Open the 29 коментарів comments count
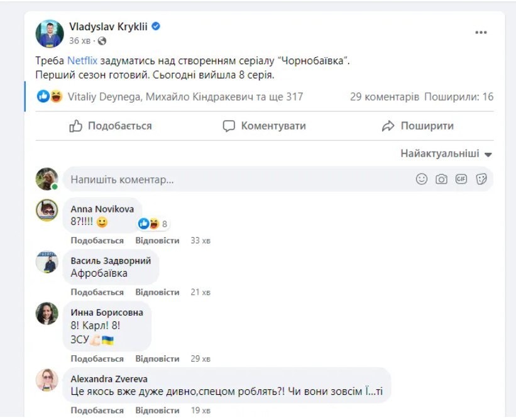The width and height of the screenshot is (516, 420). [x=384, y=97]
